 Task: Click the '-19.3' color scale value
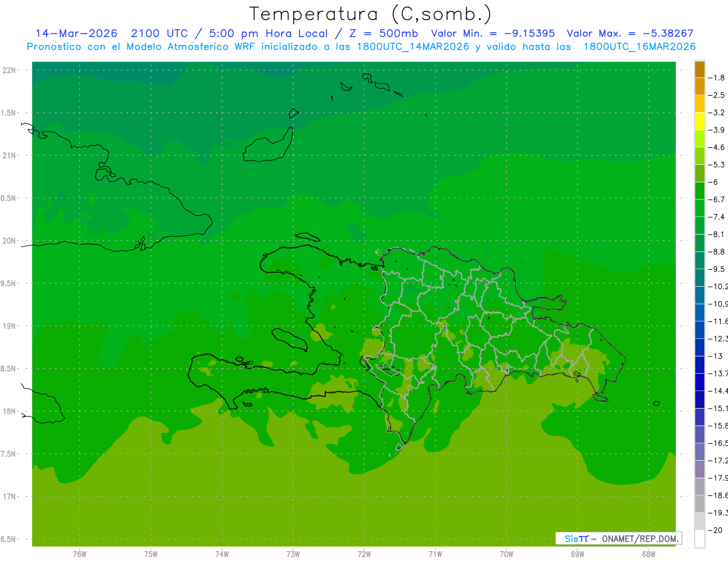(718, 513)
